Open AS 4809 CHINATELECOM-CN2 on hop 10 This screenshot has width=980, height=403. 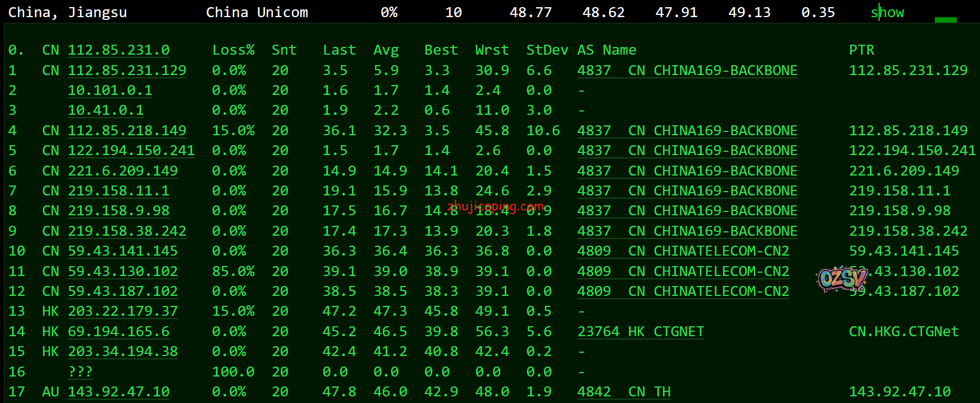point(683,251)
